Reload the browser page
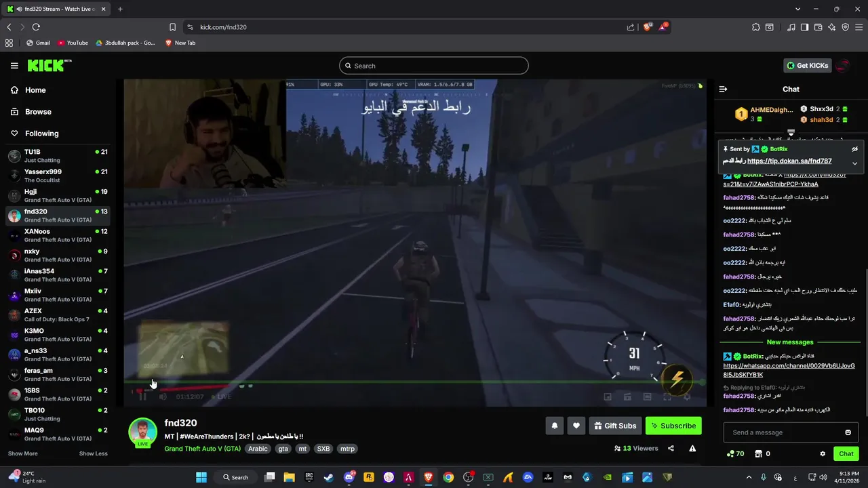This screenshot has height=488, width=868. (36, 27)
